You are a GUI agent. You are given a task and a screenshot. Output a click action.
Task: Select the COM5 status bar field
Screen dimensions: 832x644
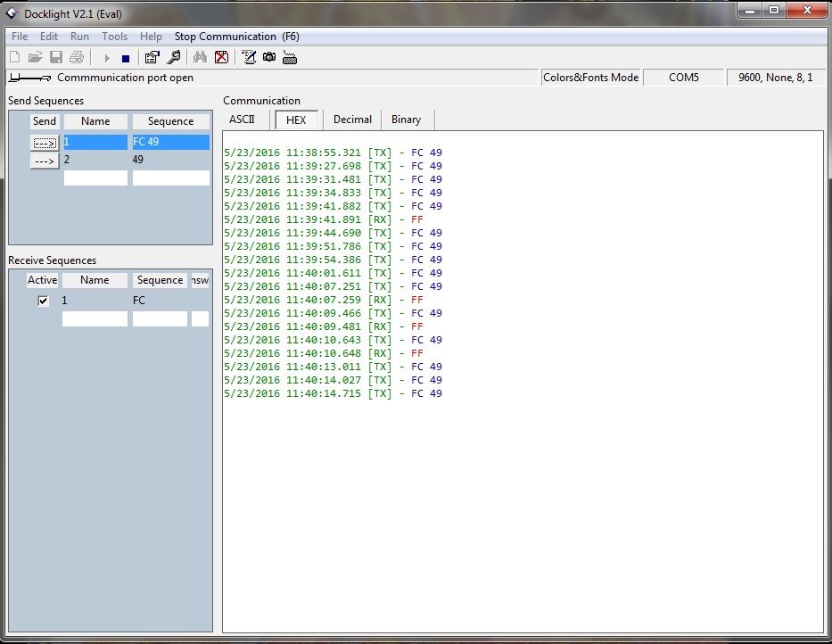tap(684, 78)
